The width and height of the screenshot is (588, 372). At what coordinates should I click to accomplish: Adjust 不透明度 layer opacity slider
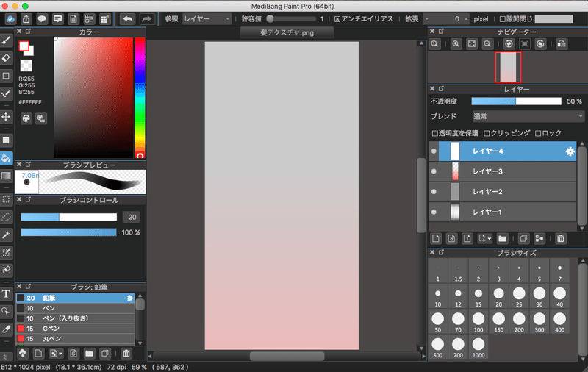[517, 101]
